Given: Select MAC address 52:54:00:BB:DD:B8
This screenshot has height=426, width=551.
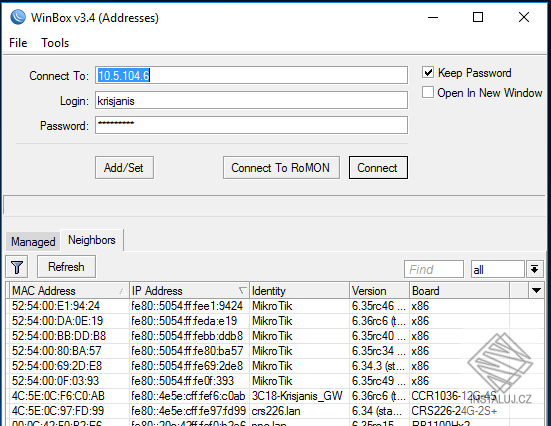Looking at the screenshot, I should tap(59, 336).
